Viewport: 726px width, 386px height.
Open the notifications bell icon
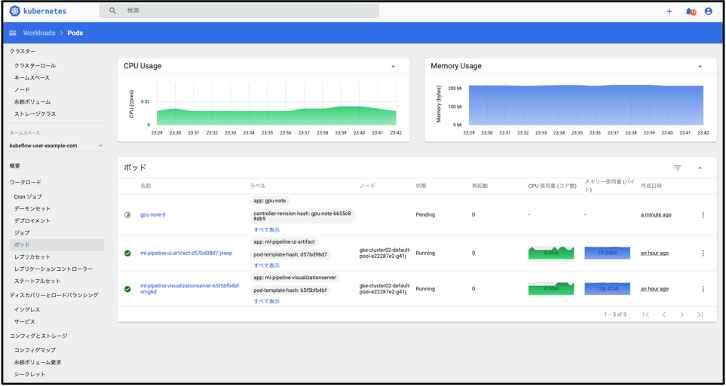pyautogui.click(x=690, y=11)
